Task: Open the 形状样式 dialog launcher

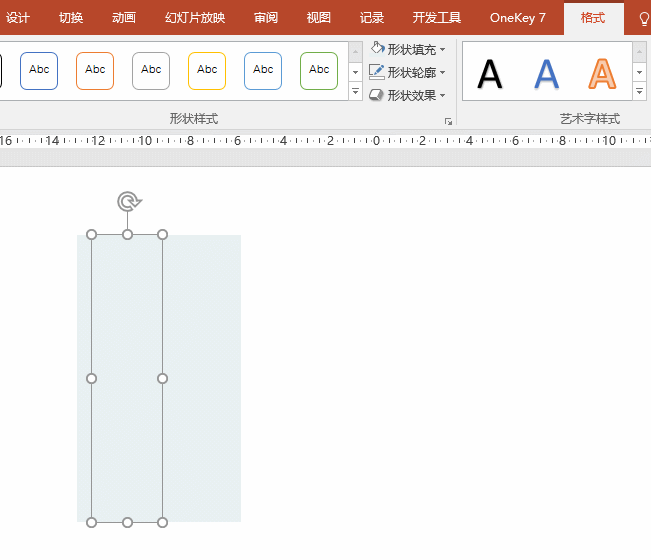Action: (448, 121)
